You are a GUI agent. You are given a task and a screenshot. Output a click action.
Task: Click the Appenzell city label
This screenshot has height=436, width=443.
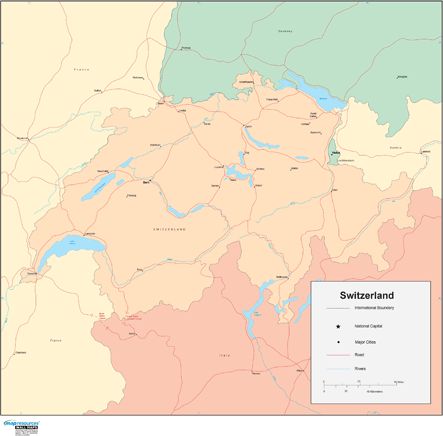click(315, 132)
